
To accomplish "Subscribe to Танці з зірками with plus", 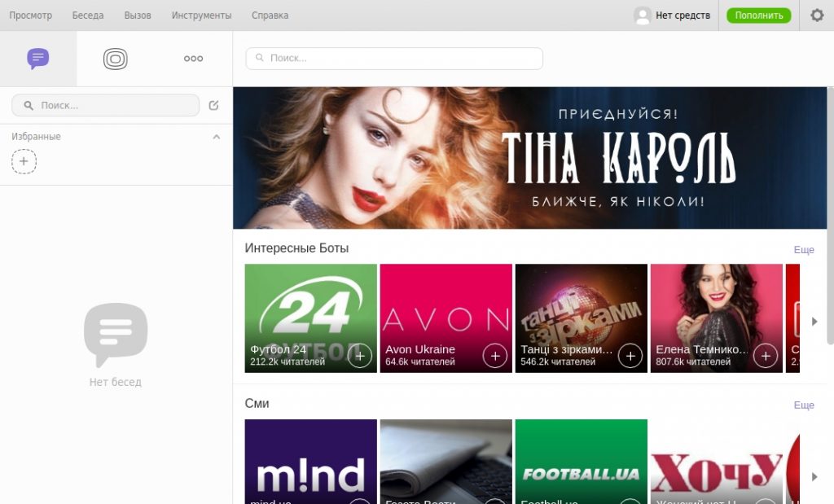I will click(x=630, y=356).
